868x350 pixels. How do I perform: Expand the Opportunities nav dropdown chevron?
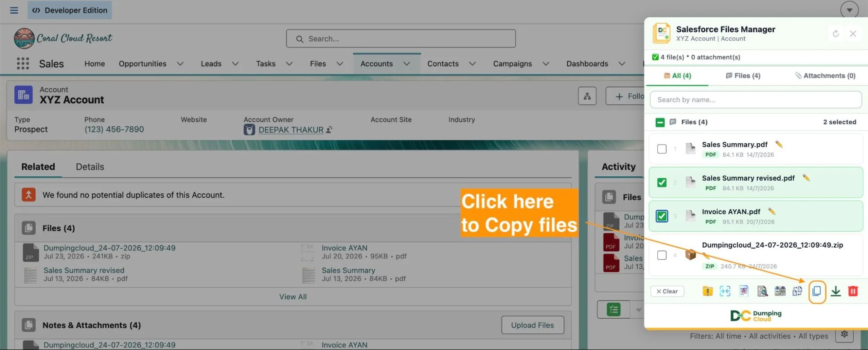[x=180, y=64]
